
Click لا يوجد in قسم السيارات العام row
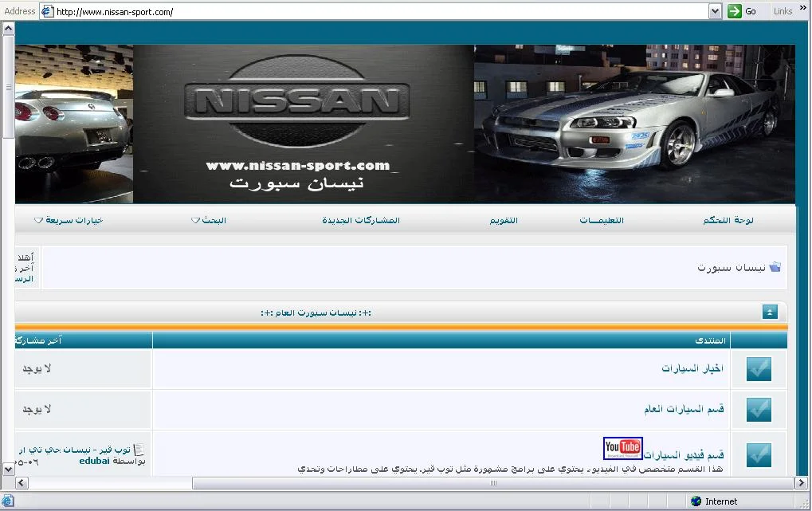(x=37, y=410)
